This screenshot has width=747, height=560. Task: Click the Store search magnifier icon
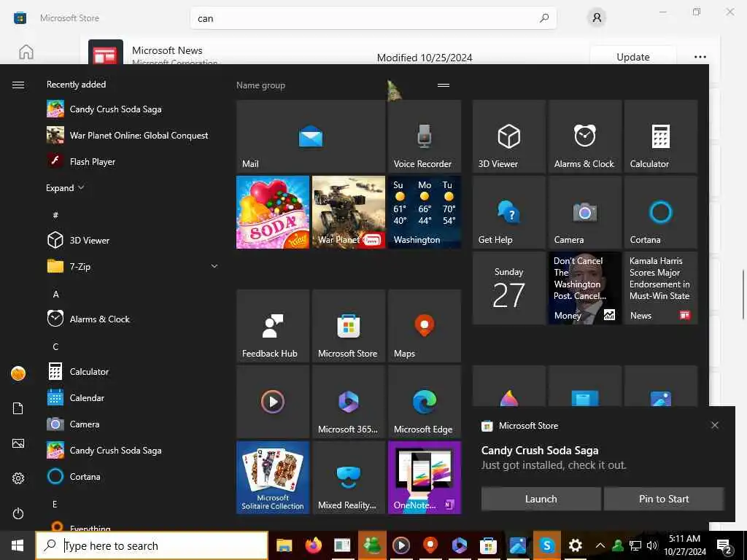543,18
